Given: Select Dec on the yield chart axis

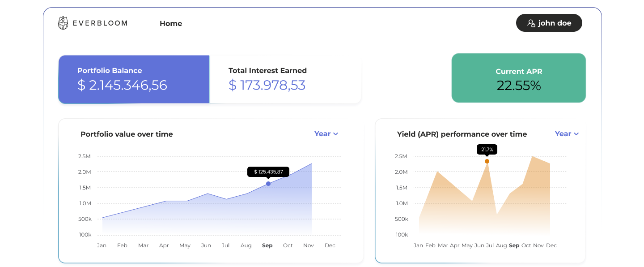Looking at the screenshot, I should pyautogui.click(x=551, y=245).
